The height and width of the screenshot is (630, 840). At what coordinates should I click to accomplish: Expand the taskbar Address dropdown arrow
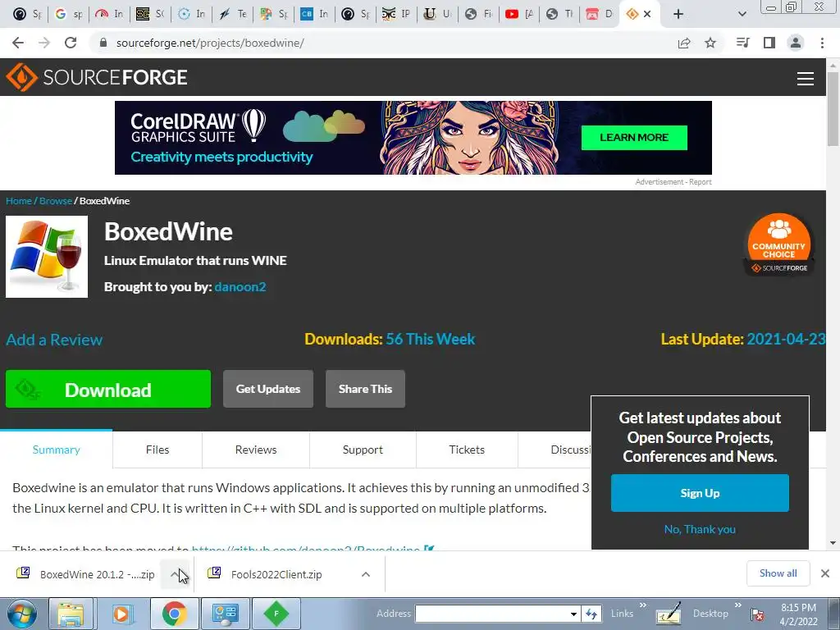(x=573, y=614)
